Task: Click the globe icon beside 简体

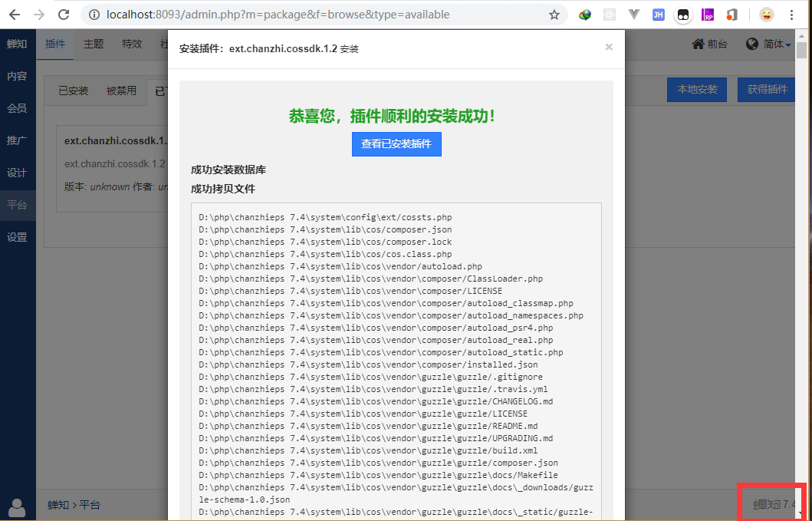Action: [752, 44]
